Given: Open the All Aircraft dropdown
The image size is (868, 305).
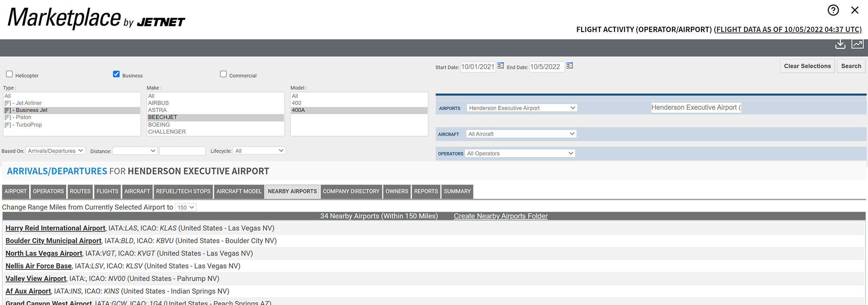Looking at the screenshot, I should (x=521, y=134).
